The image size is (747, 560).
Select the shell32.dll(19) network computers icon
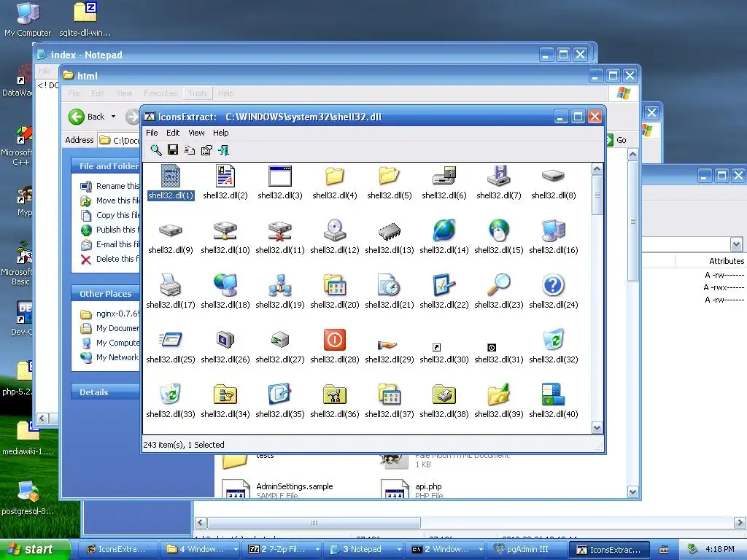[x=280, y=286]
